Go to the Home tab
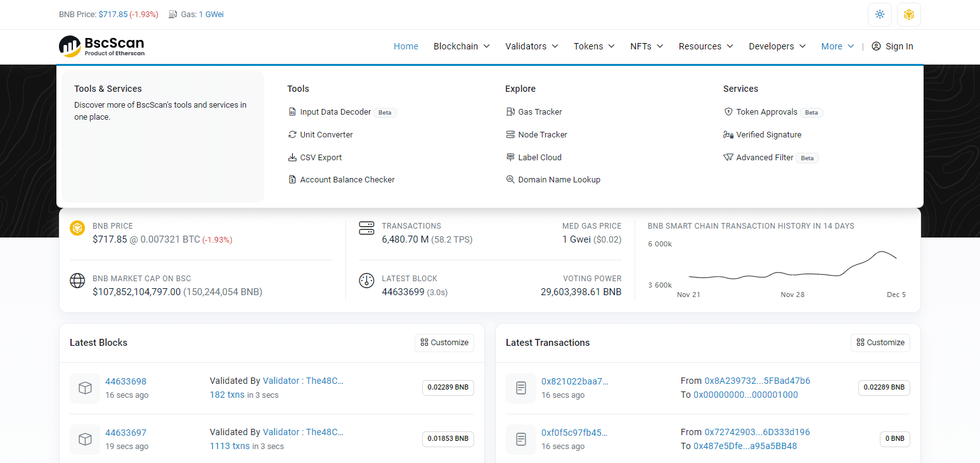980x463 pixels. 406,46
